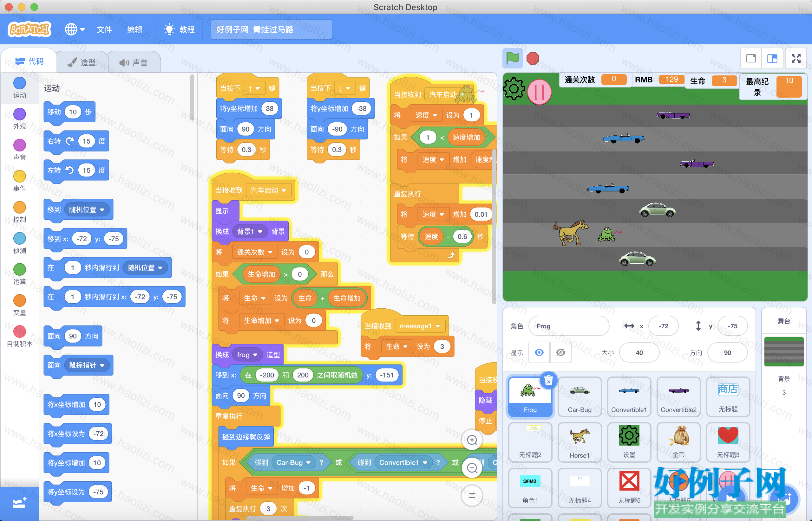Screen dimensions: 812x521
Task: Click the 移动 10 步 block
Action: coord(69,112)
